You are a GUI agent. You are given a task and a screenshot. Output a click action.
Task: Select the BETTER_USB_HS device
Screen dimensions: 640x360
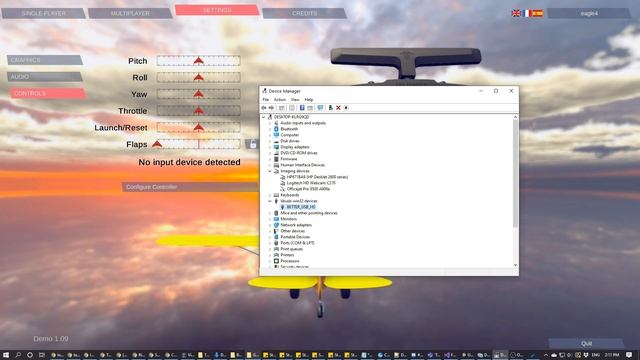click(x=301, y=207)
